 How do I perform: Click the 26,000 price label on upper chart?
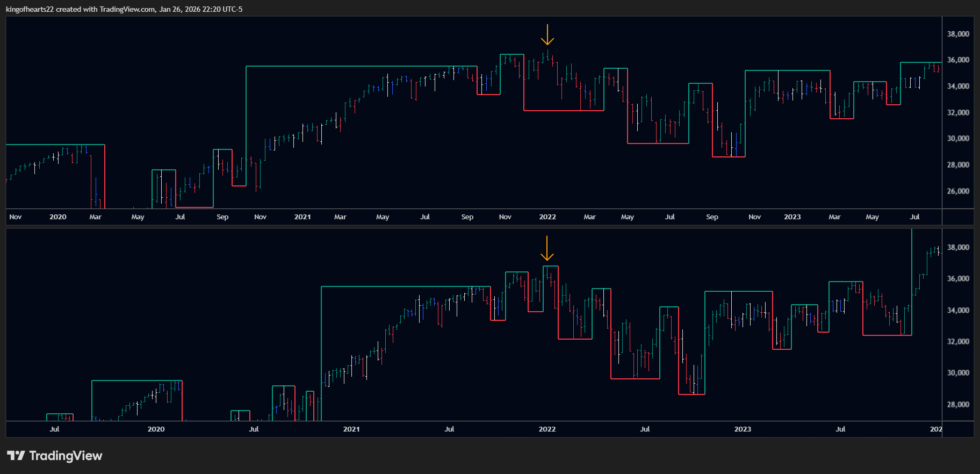[958, 191]
